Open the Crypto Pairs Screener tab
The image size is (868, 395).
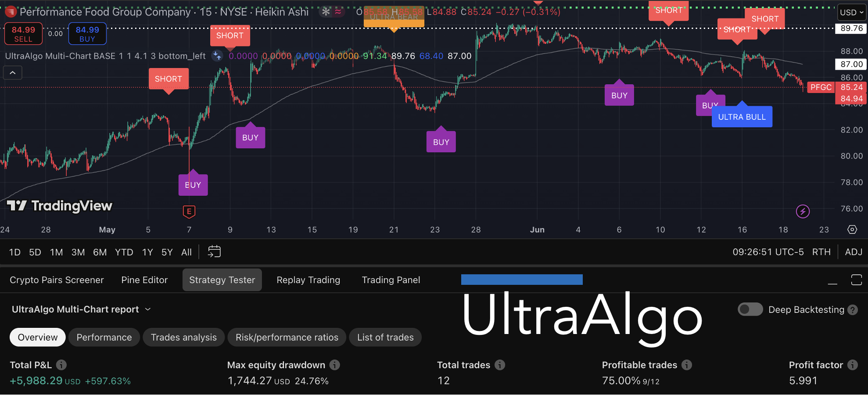(57, 280)
